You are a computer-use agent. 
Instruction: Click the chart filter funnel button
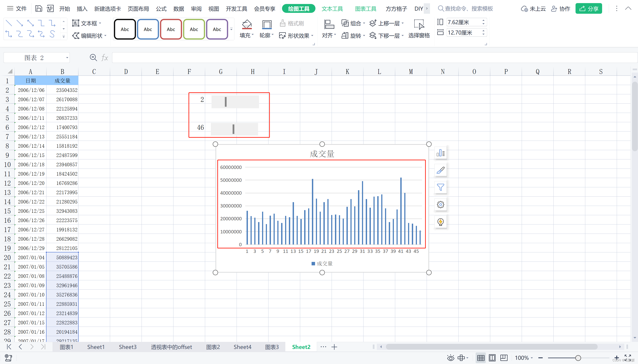(x=440, y=187)
